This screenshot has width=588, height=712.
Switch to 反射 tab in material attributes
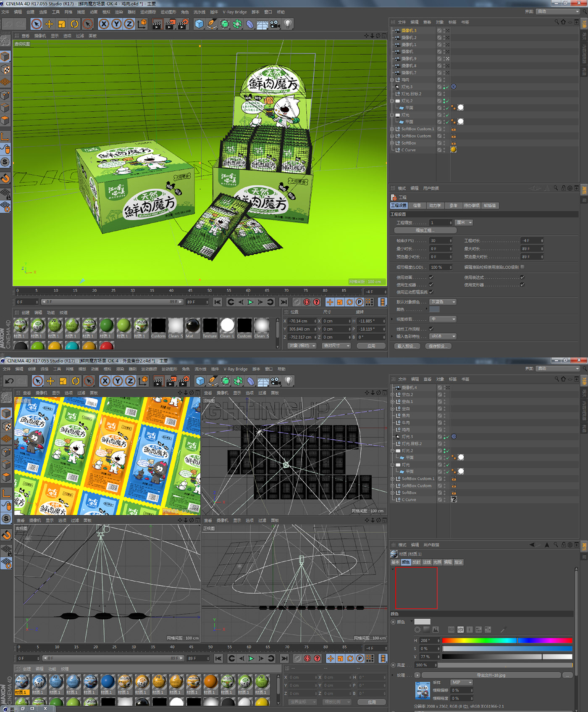point(416,562)
